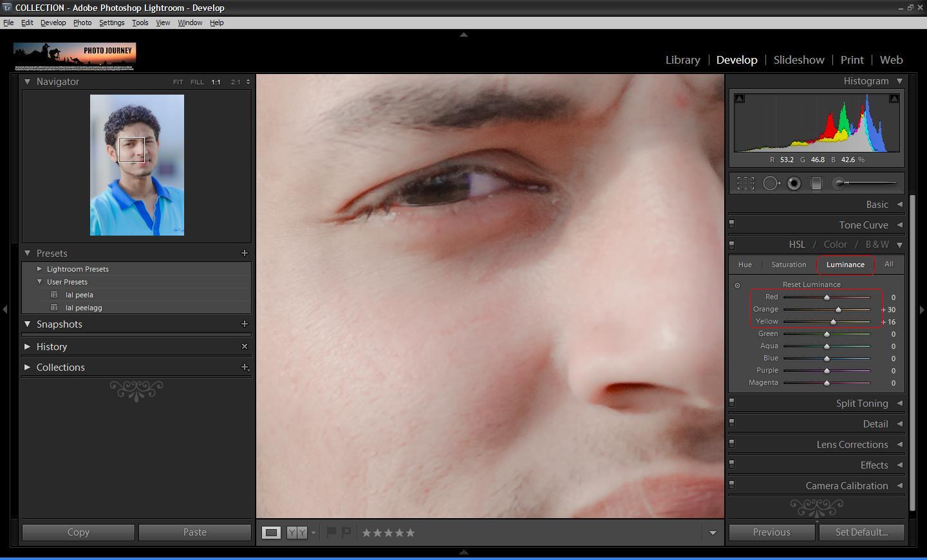Viewport: 927px width, 560px height.
Task: Select the Crop Overlay tool
Action: [745, 183]
